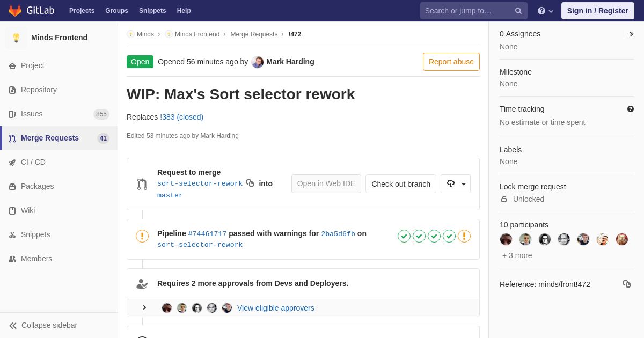
Task: Click Merge Requests breadcrumb link
Action: pyautogui.click(x=254, y=34)
